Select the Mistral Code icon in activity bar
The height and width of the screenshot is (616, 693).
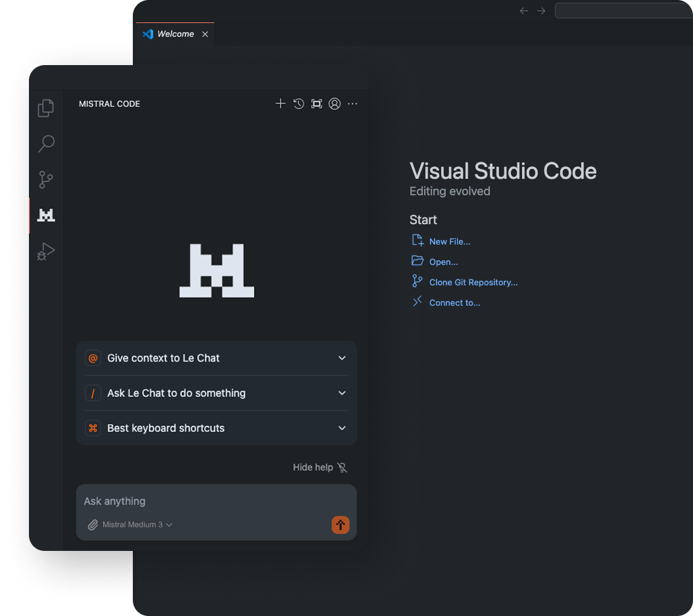[46, 215]
